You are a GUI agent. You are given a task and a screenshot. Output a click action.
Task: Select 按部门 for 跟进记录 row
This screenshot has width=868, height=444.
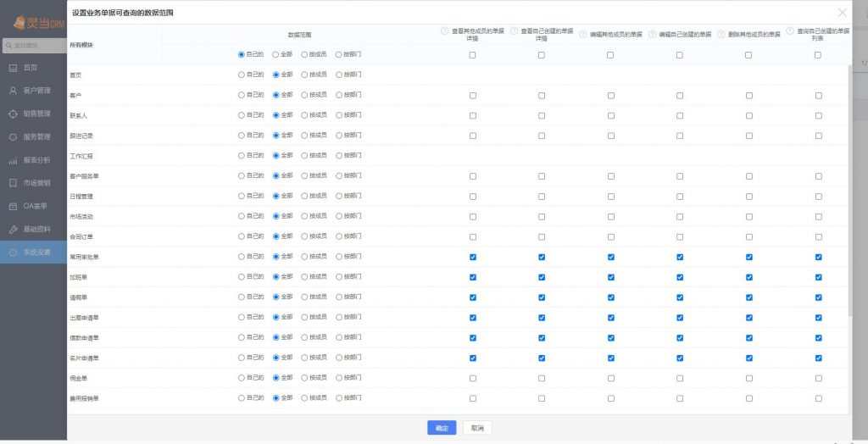[339, 135]
